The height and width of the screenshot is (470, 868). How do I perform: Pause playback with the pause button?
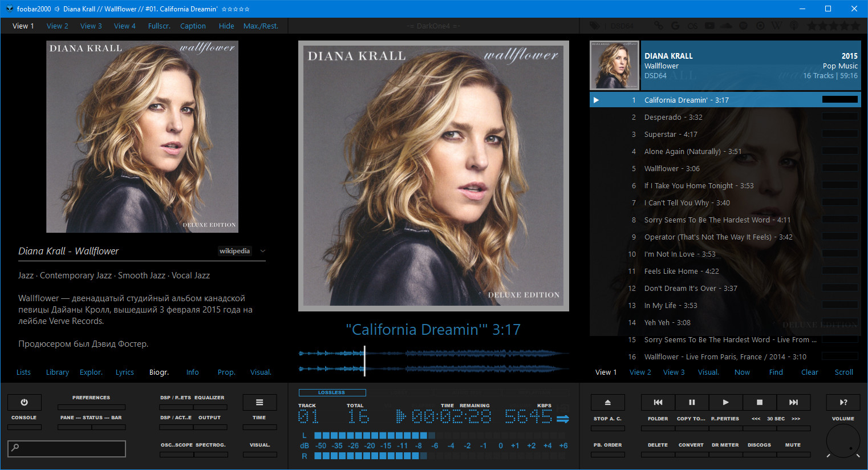692,402
